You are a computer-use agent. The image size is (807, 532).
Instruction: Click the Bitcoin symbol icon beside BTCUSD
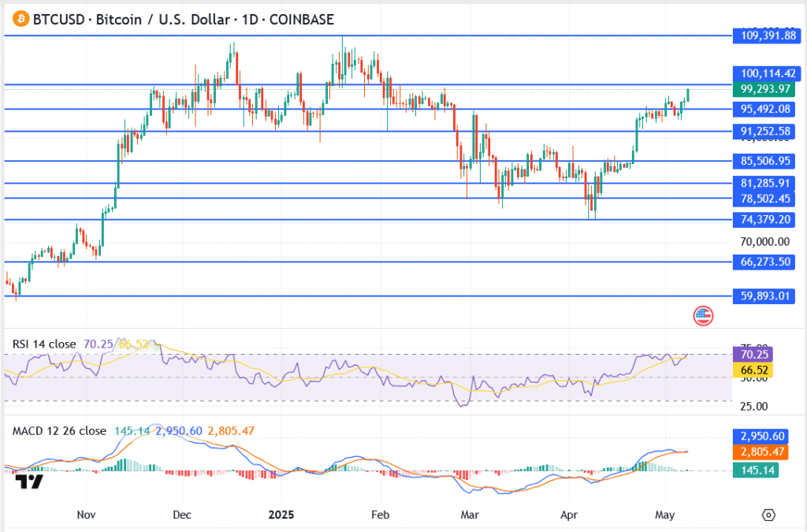click(x=18, y=17)
